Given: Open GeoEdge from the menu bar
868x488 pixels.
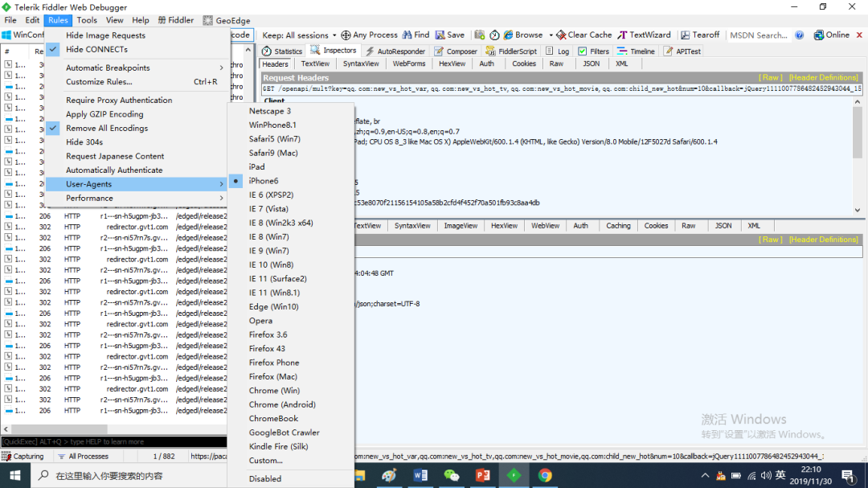Looking at the screenshot, I should click(x=227, y=20).
